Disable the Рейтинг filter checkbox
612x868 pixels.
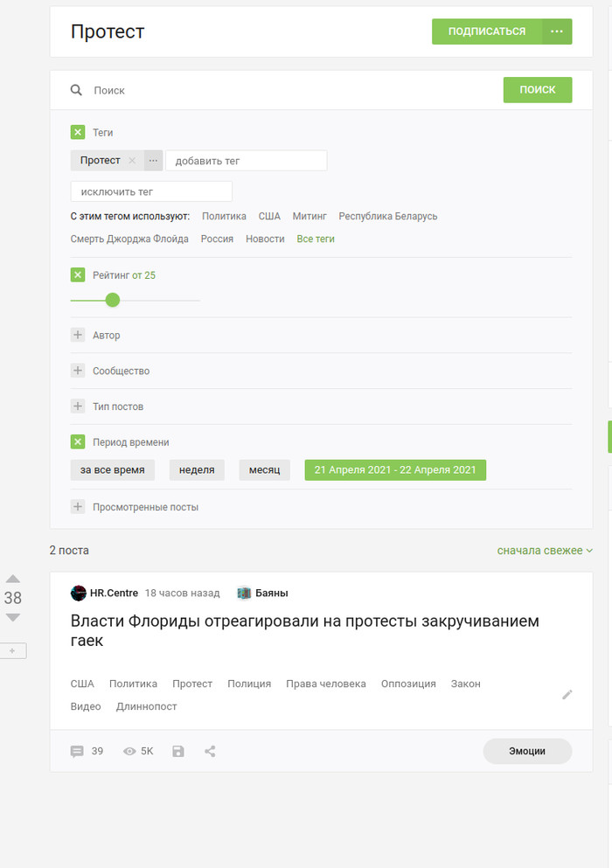coord(78,275)
